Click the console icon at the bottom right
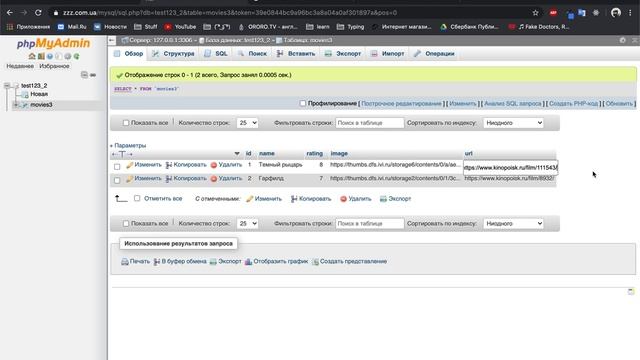The height and width of the screenshot is (360, 640). click(631, 291)
